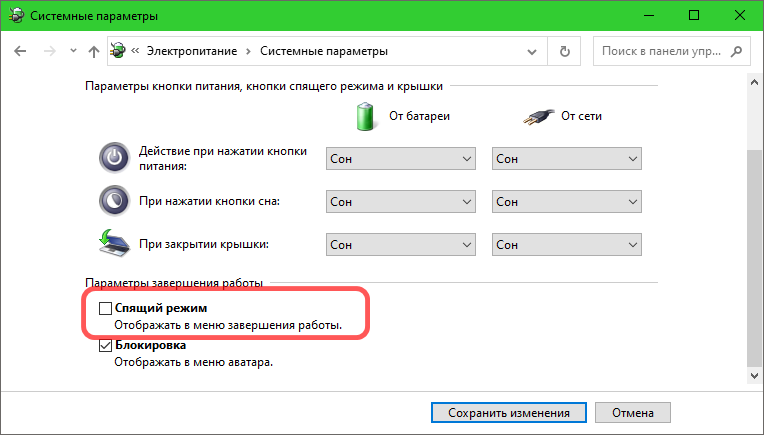Viewport: 764px width, 435px height.
Task: Expand the address bar history dropdown
Action: tap(537, 51)
